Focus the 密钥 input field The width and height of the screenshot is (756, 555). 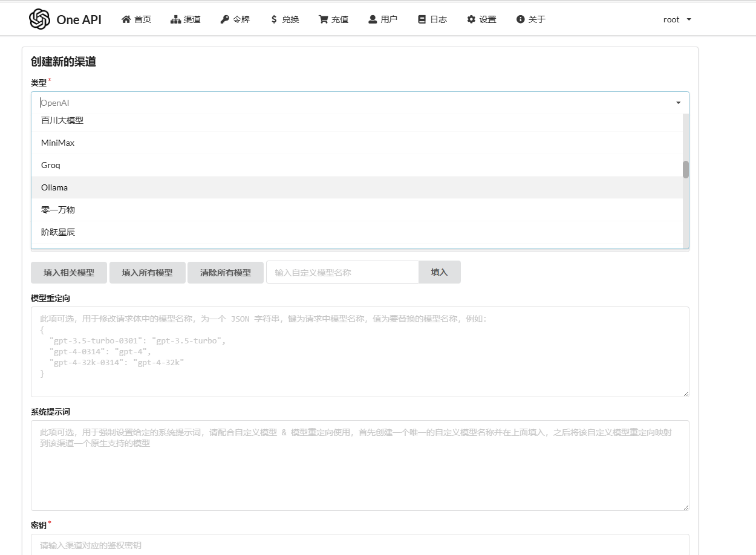click(x=360, y=545)
